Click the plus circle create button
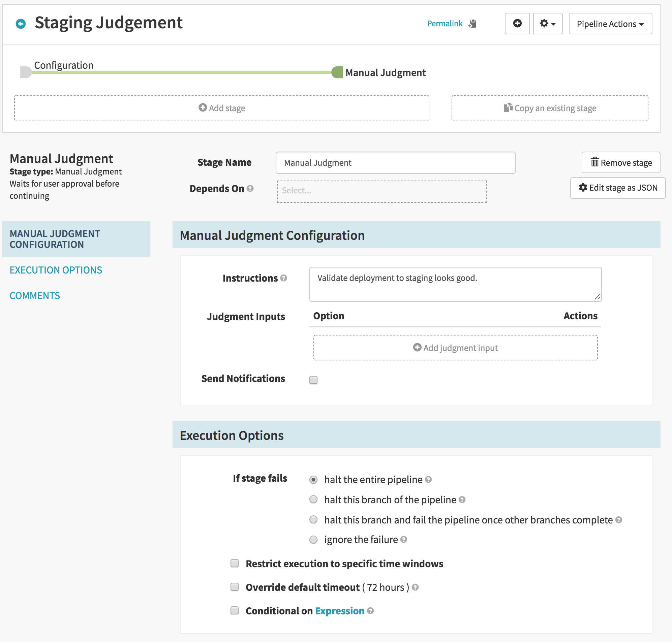This screenshot has height=642, width=672. (x=517, y=23)
